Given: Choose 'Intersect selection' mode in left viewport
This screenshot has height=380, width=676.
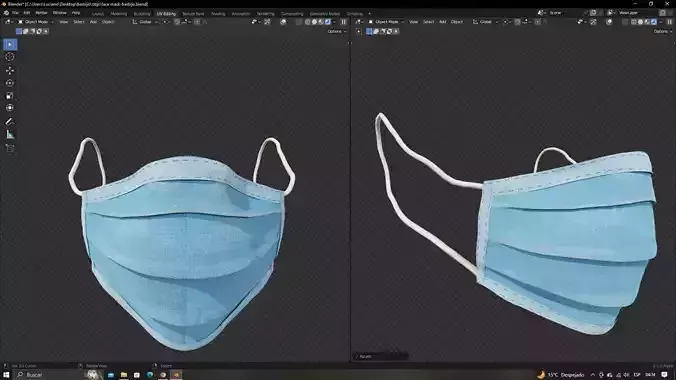Looking at the screenshot, I should (x=46, y=31).
